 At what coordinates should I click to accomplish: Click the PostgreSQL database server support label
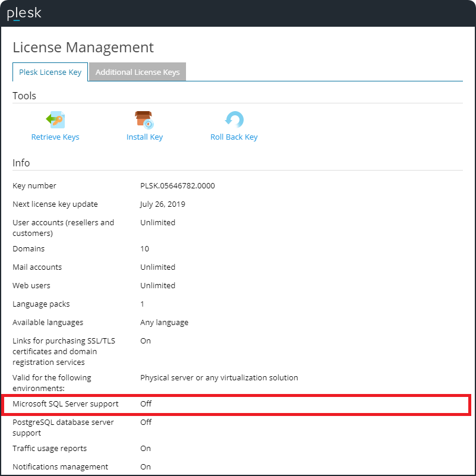(x=63, y=427)
